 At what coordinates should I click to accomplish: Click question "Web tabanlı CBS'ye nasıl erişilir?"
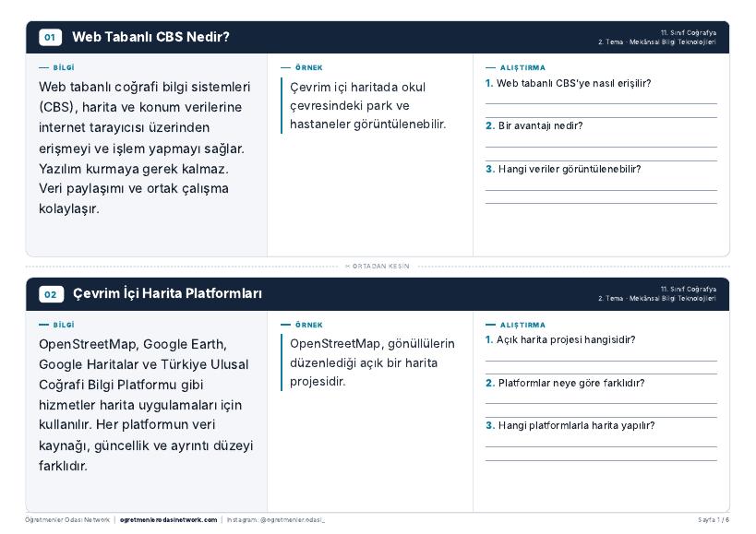coord(568,83)
